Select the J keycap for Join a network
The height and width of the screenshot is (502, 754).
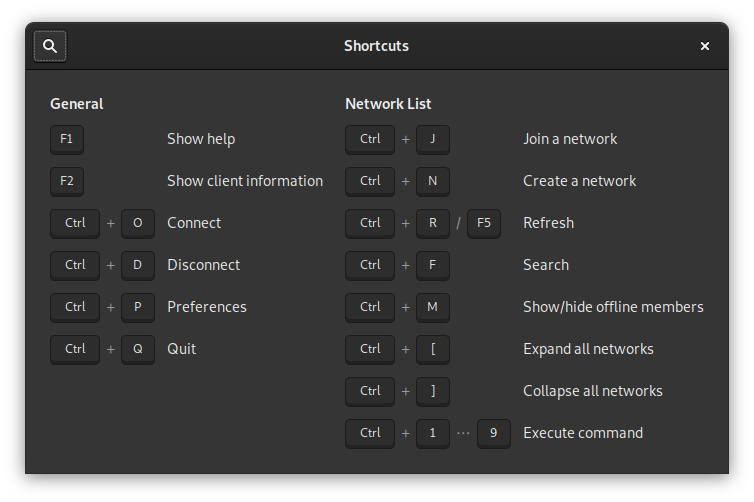(x=432, y=139)
